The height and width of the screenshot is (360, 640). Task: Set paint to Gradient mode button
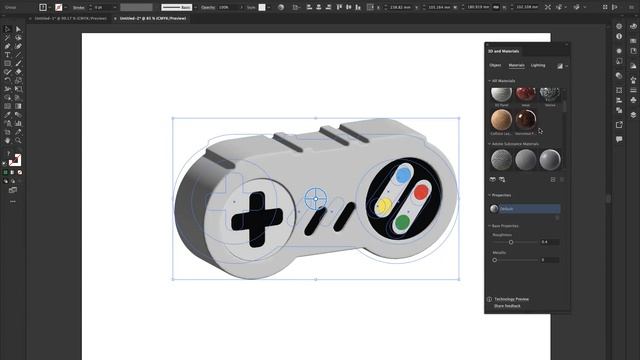[12, 172]
